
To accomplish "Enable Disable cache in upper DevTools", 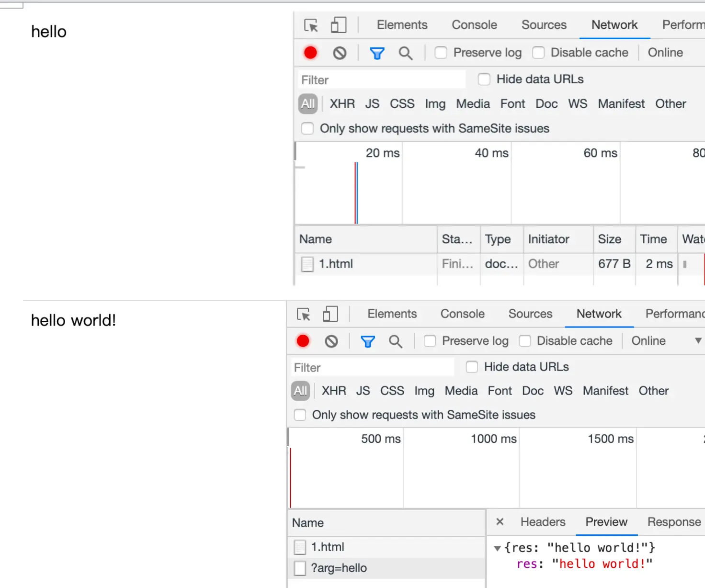I will (x=538, y=53).
